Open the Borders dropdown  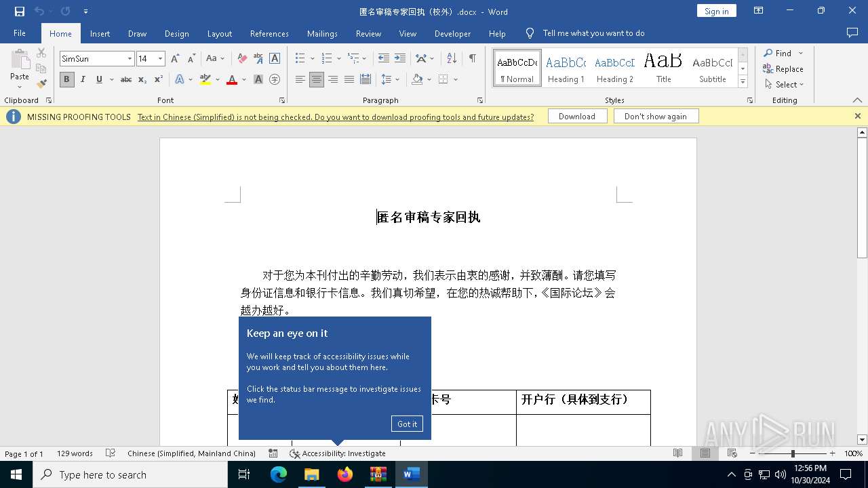pos(456,79)
